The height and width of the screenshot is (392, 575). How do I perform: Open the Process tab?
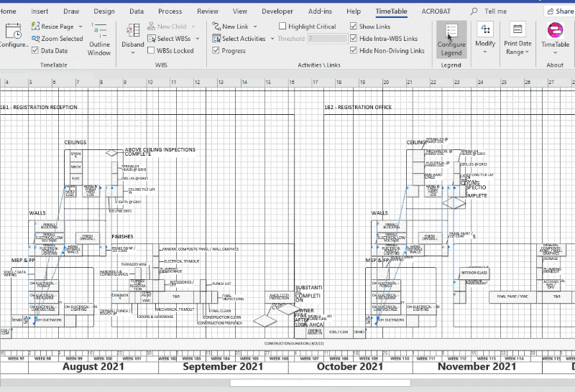[x=170, y=11]
